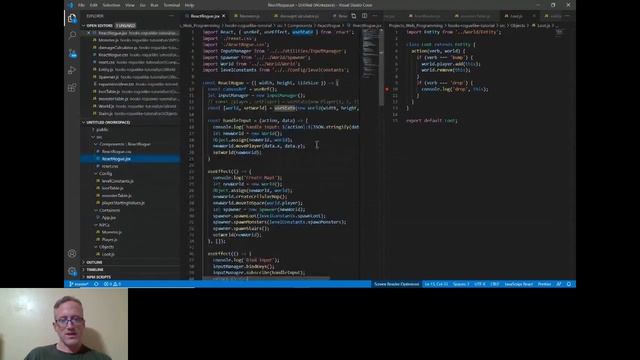Switch to the monsterTable.js tab in right group
640x360 pixels.
pos(475,16)
